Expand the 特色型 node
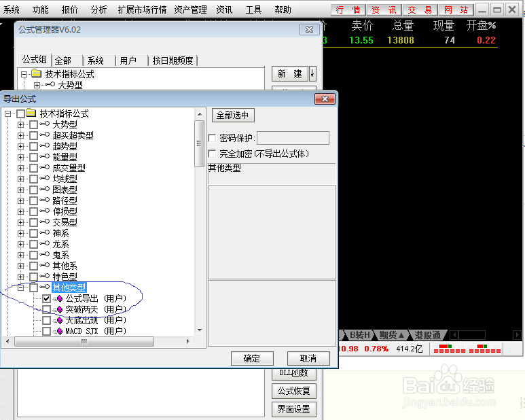This screenshot has height=420, width=525. pos(20,277)
